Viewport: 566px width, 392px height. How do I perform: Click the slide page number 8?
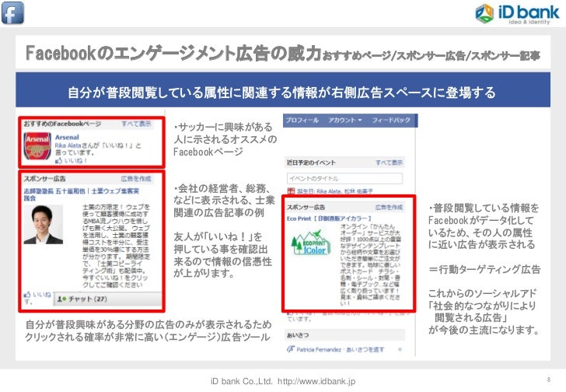click(549, 380)
